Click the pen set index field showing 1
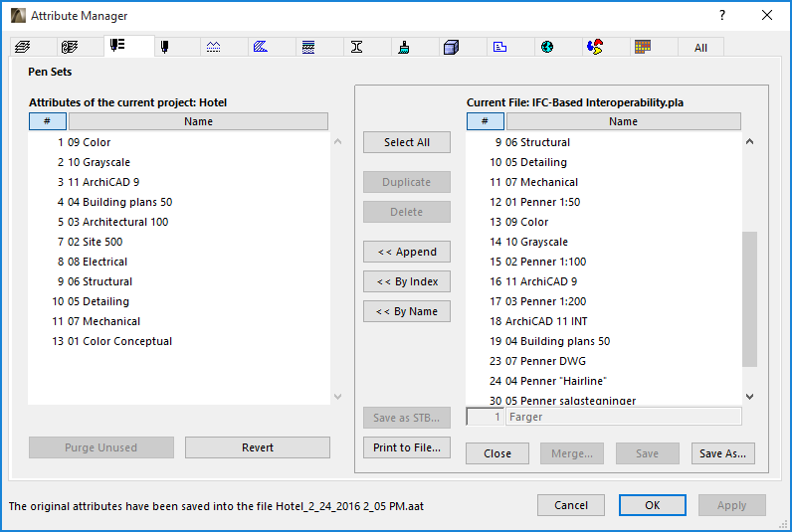Viewport: 792px width, 532px height. [485, 417]
